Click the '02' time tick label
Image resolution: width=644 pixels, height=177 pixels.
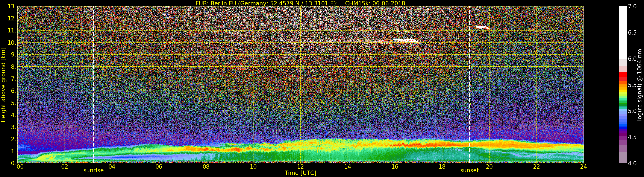(65, 167)
